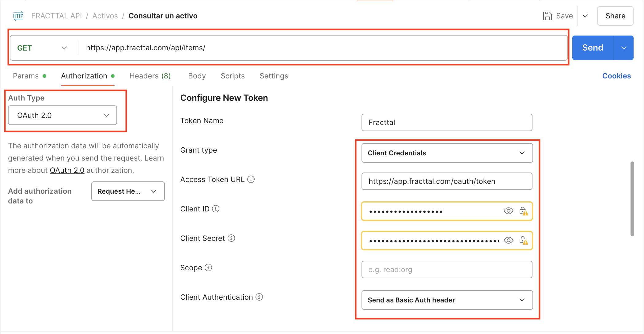
Task: Click the HTTP request type icon
Action: coord(18,16)
